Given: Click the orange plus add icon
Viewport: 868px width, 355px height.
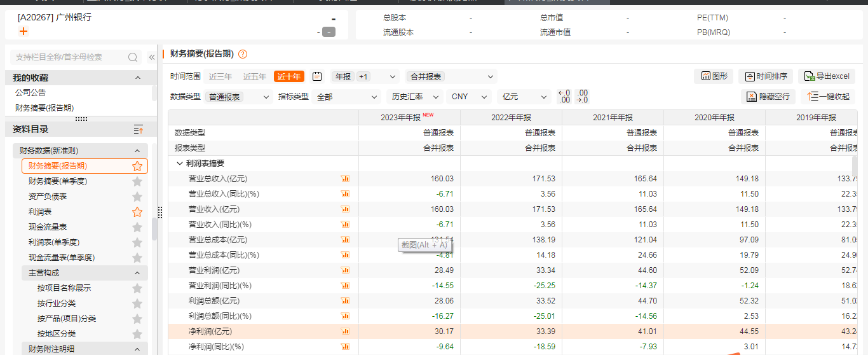Looking at the screenshot, I should [24, 31].
